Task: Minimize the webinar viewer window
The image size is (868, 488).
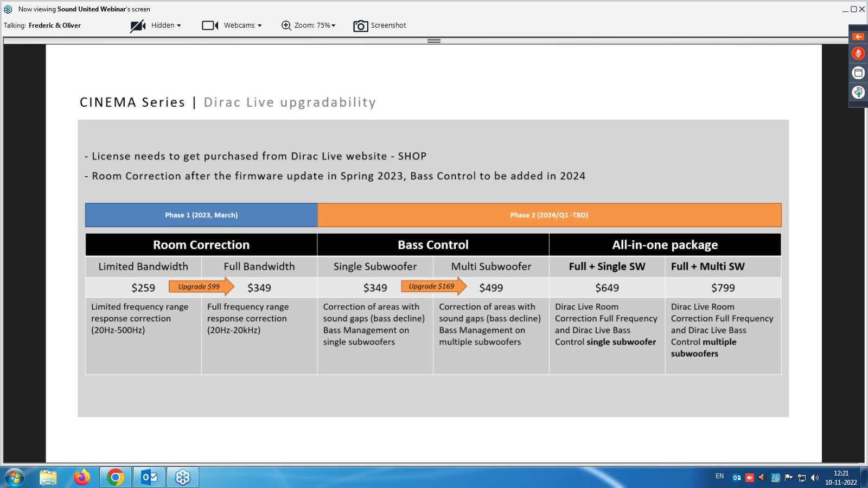Action: tap(845, 9)
